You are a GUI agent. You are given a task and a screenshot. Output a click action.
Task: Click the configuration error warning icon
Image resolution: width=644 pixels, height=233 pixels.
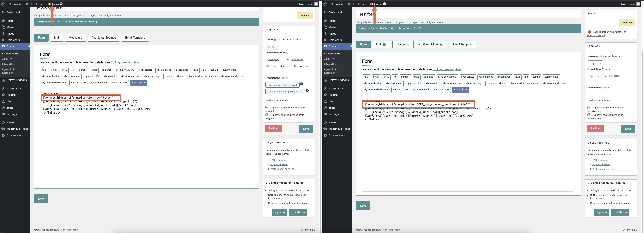[x=590, y=32]
